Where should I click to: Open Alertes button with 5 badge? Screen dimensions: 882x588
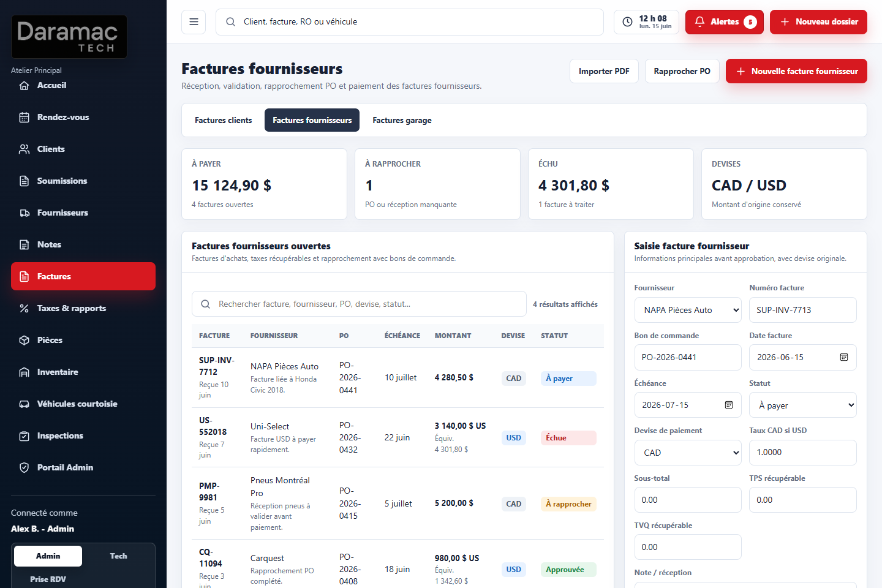pyautogui.click(x=725, y=22)
